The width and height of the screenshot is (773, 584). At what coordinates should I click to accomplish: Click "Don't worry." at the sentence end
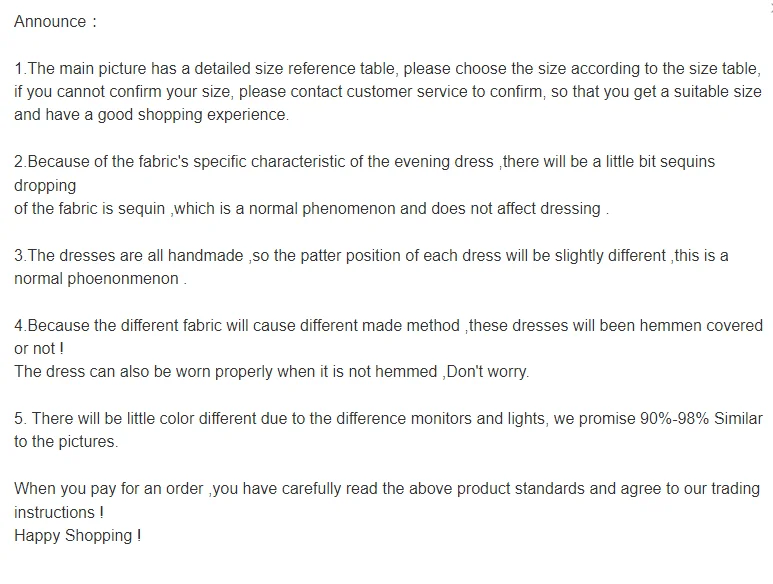(488, 371)
